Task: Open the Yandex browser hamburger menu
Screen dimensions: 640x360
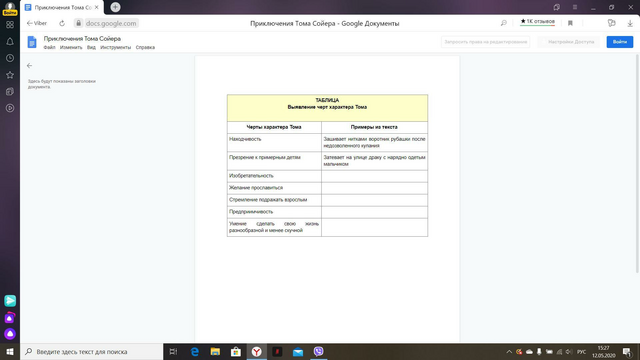Action: (x=575, y=7)
